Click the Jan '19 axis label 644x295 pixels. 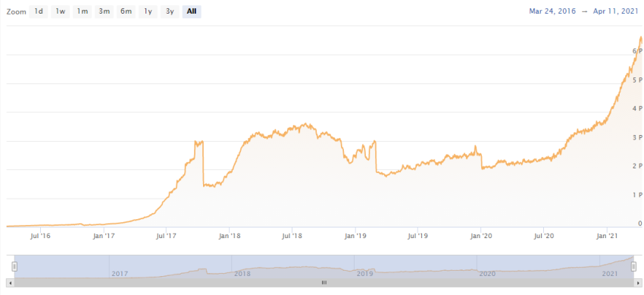(355, 236)
